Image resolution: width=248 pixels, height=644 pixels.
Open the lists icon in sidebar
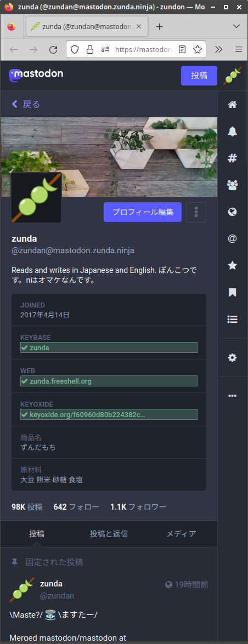[x=233, y=319]
